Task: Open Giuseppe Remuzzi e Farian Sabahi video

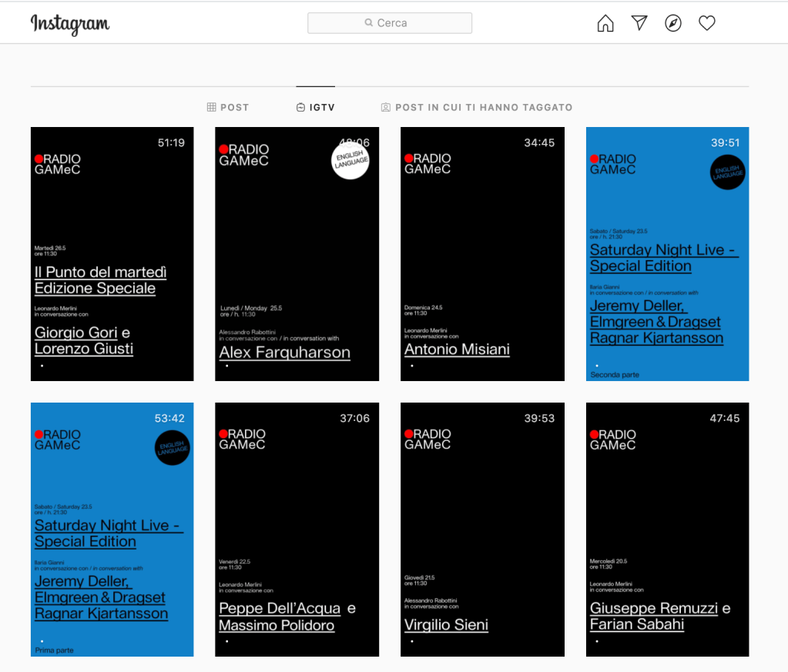Action: click(667, 530)
